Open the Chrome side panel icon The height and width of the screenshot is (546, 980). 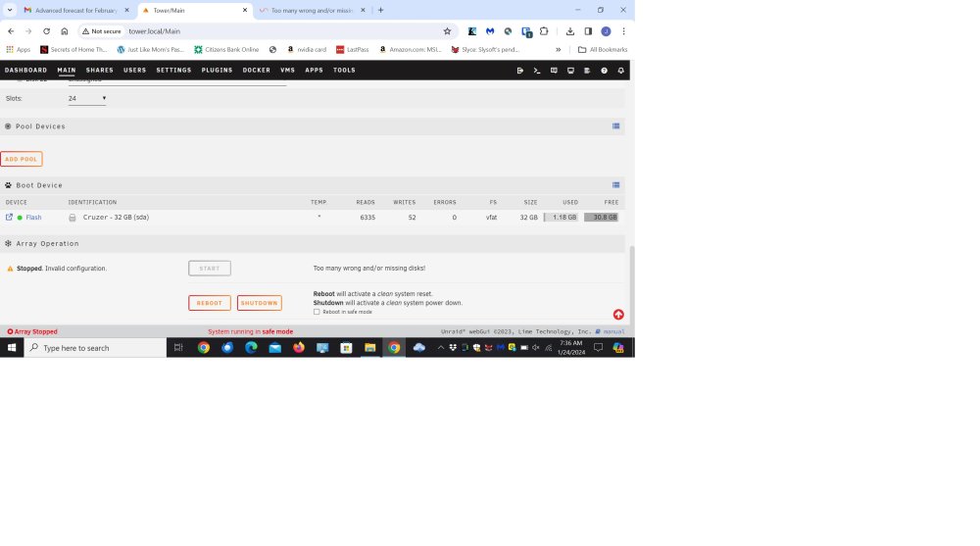(x=588, y=31)
